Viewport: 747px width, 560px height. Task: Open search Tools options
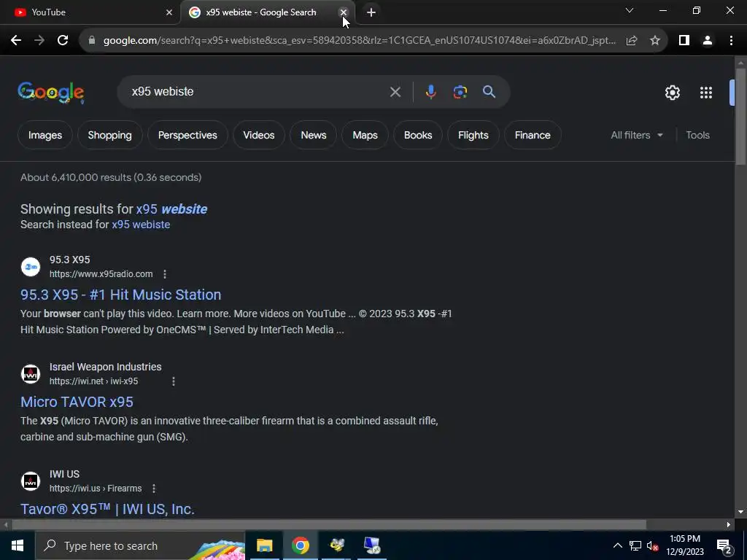[x=697, y=135]
